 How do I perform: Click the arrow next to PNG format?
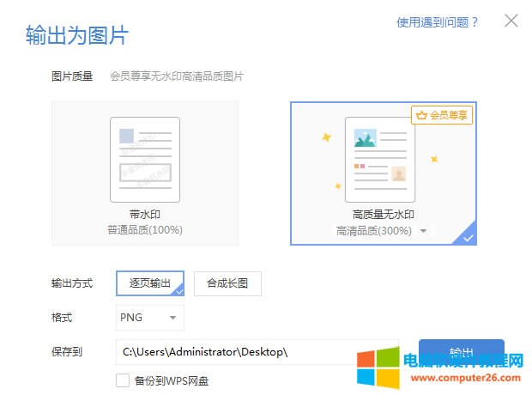(173, 318)
